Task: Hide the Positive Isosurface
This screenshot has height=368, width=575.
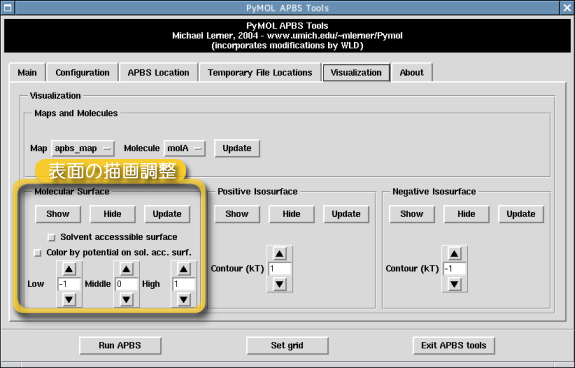Action: tap(292, 214)
